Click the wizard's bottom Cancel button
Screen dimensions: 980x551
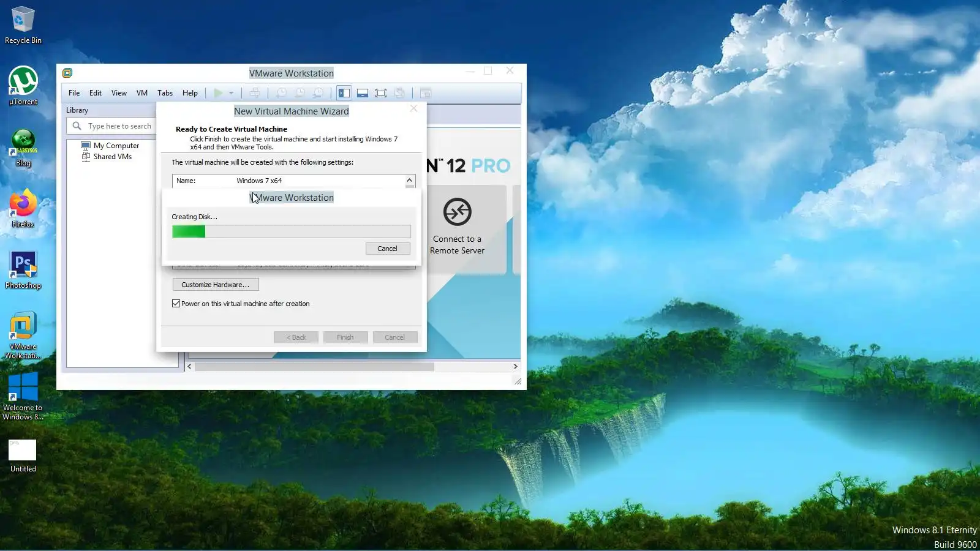pyautogui.click(x=395, y=337)
